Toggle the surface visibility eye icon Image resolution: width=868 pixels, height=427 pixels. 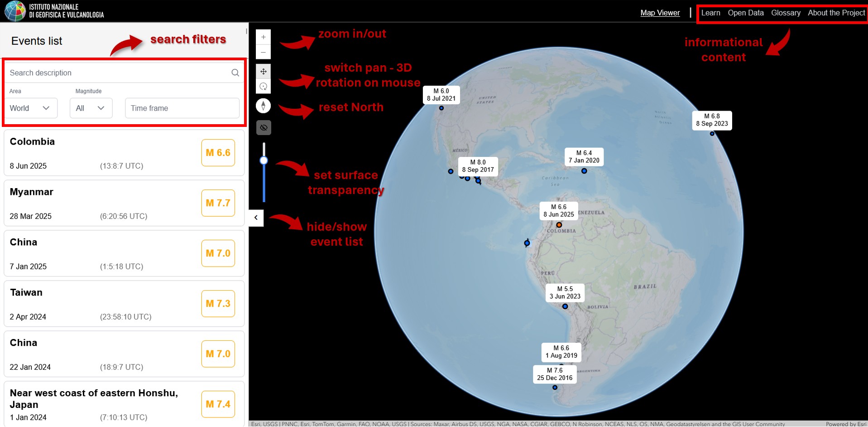coord(263,128)
